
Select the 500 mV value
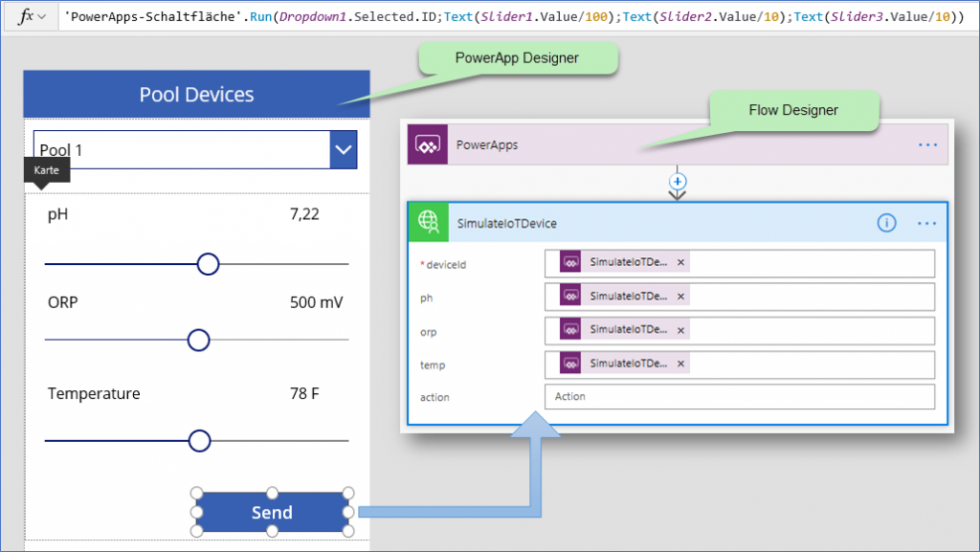point(316,303)
